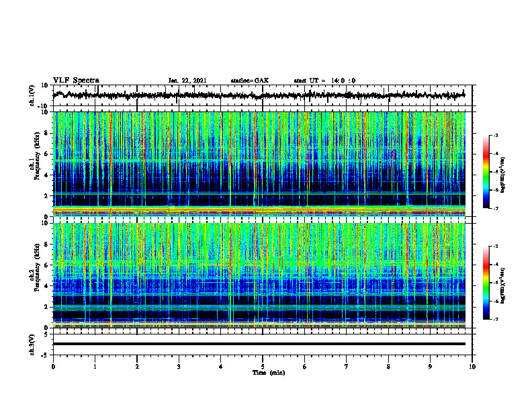This screenshot has width=532, height=411.
Task: Click the -4 label on the upper colorbar
Action: pyautogui.click(x=496, y=154)
